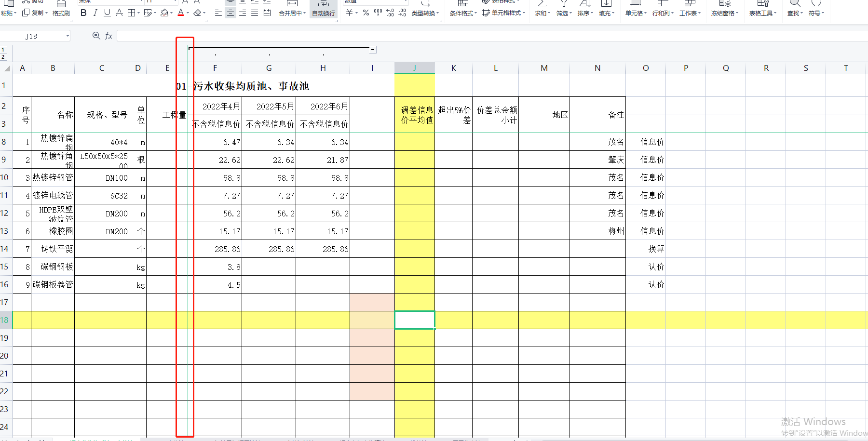Align text center
Viewport: 868px width, 441px height.
(231, 13)
